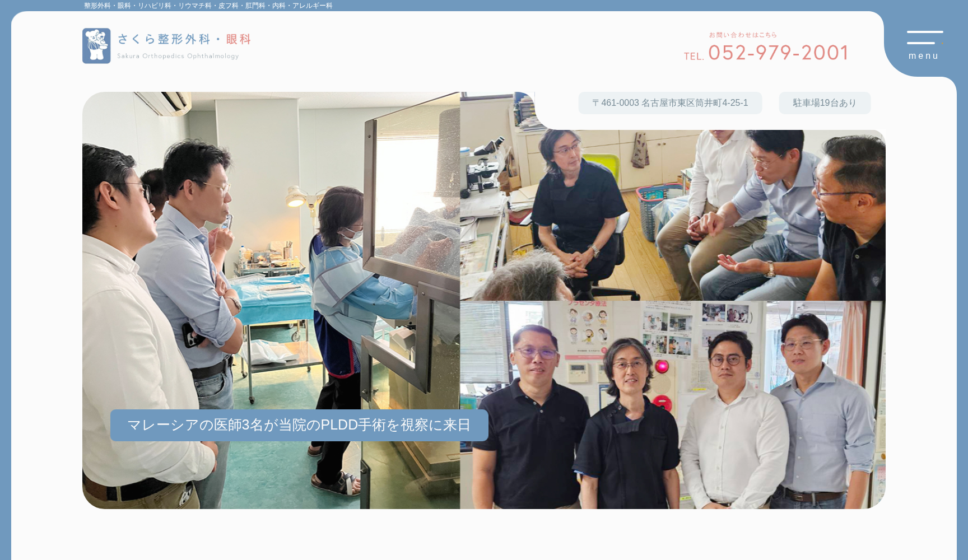Click the red 眼科 text in logo
This screenshot has width=968, height=560.
(239, 39)
